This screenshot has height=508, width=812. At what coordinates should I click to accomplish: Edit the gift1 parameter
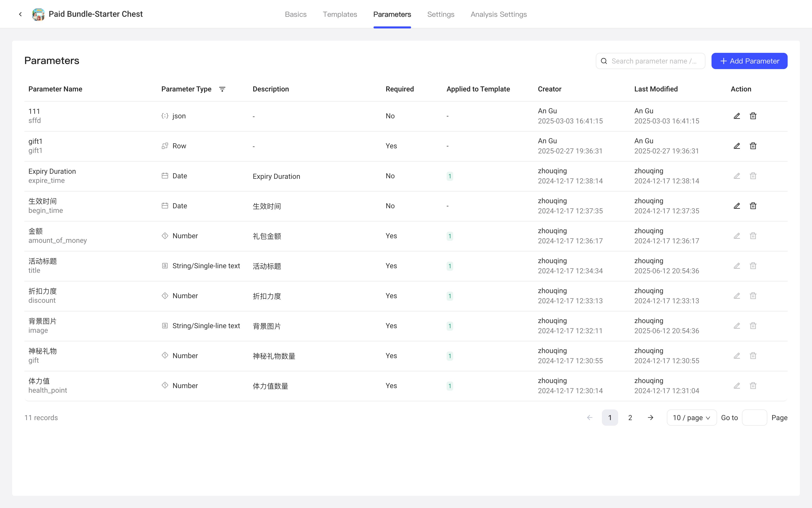click(737, 146)
